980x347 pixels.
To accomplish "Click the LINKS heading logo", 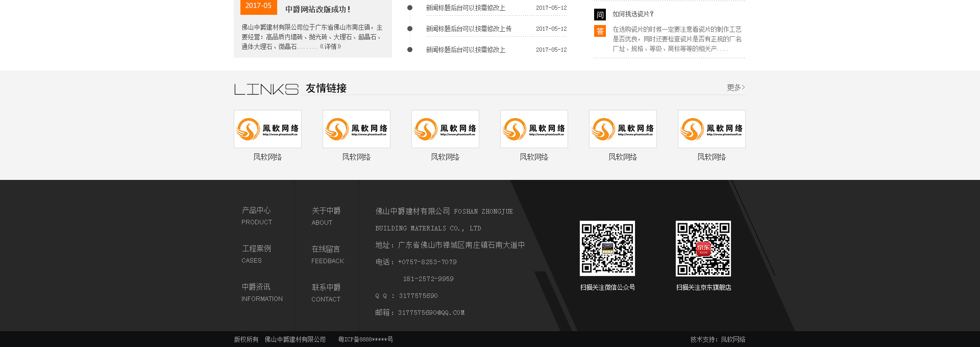I will pyautogui.click(x=266, y=89).
